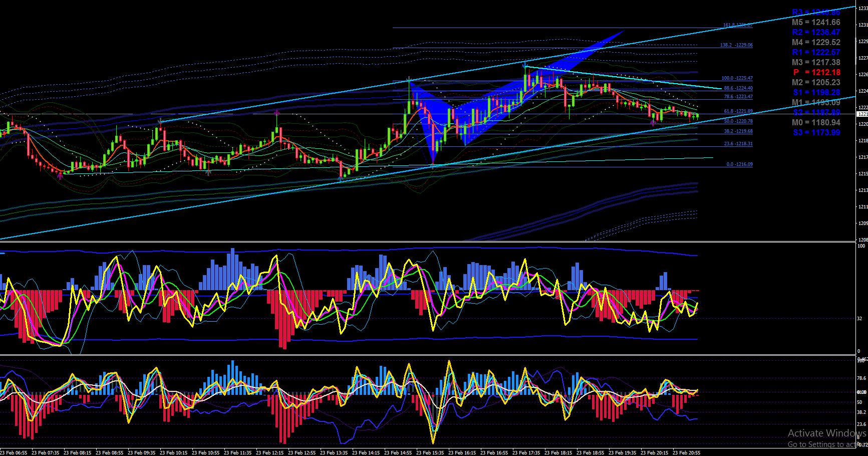This screenshot has width=868, height=456.
Task: Click the M3 = 1217.38 midpoint label
Action: point(816,62)
